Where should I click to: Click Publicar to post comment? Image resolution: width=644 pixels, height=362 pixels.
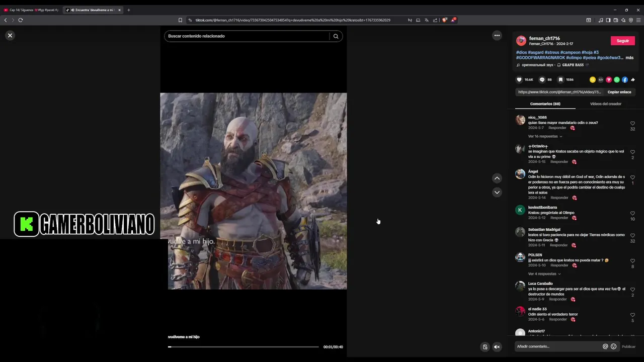(x=628, y=346)
